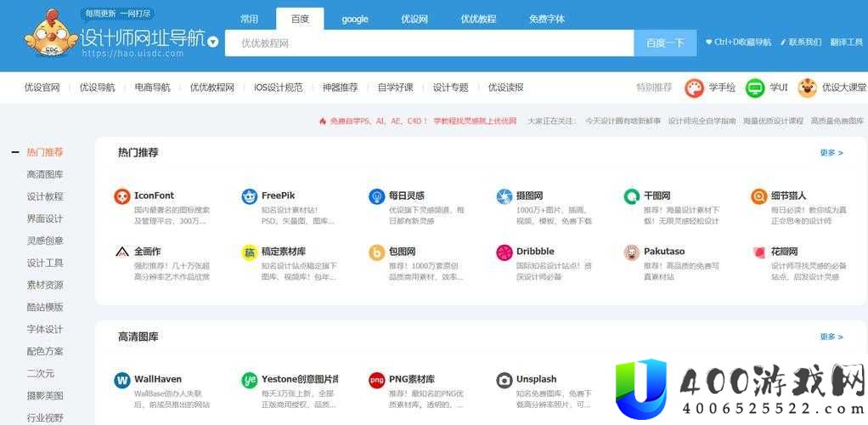Click the Dribbble basketball icon

[x=504, y=252]
